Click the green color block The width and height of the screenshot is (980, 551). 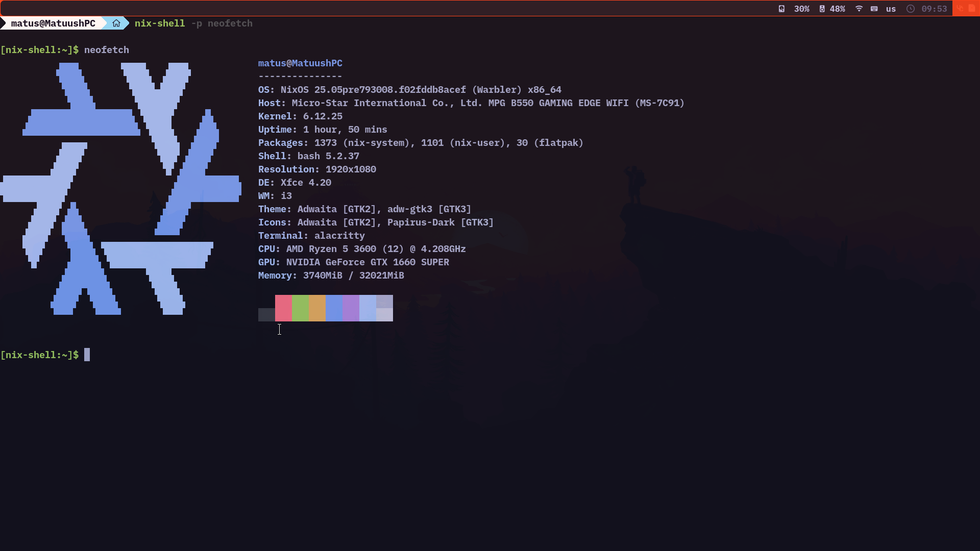(300, 308)
